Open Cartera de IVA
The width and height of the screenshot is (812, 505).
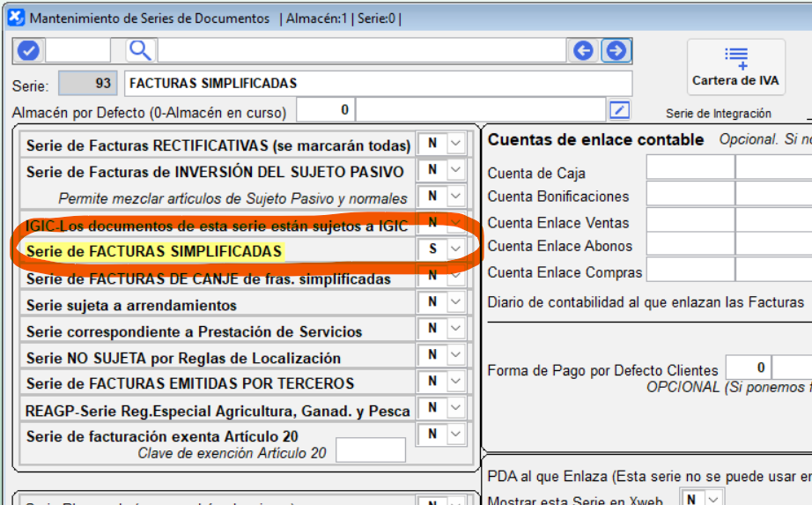(x=735, y=67)
